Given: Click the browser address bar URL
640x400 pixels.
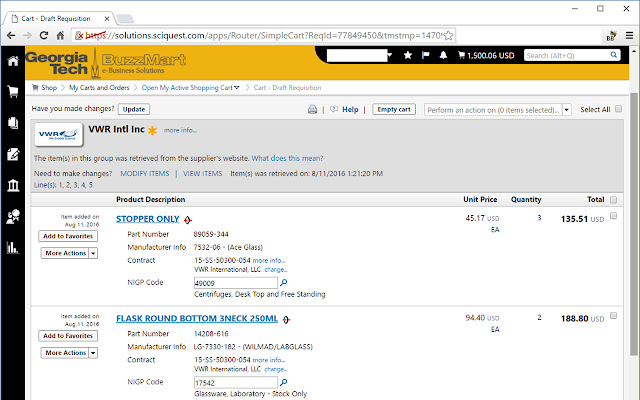Looking at the screenshot, I should point(263,36).
